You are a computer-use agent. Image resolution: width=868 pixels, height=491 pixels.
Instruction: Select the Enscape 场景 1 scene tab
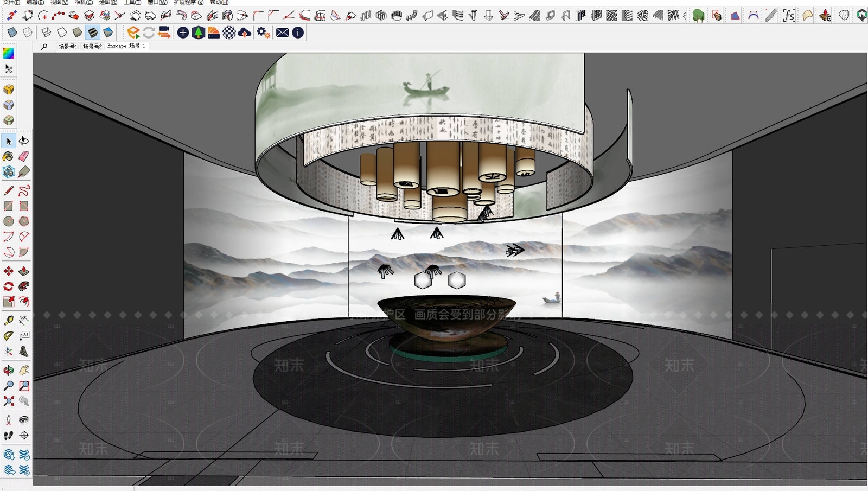click(126, 46)
